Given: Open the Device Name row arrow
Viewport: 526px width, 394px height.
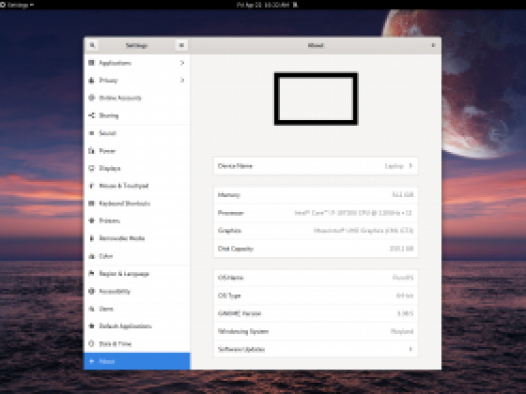Looking at the screenshot, I should click(411, 166).
